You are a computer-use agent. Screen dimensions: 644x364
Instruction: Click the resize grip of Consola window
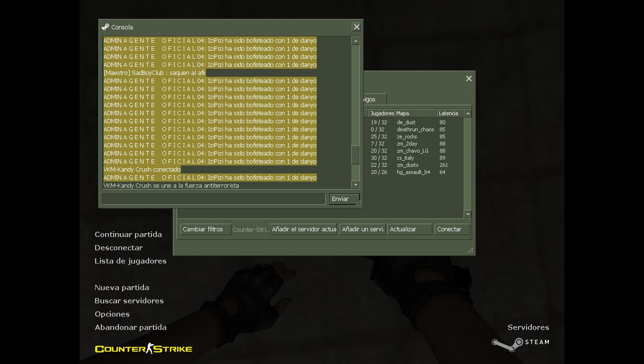click(x=359, y=203)
